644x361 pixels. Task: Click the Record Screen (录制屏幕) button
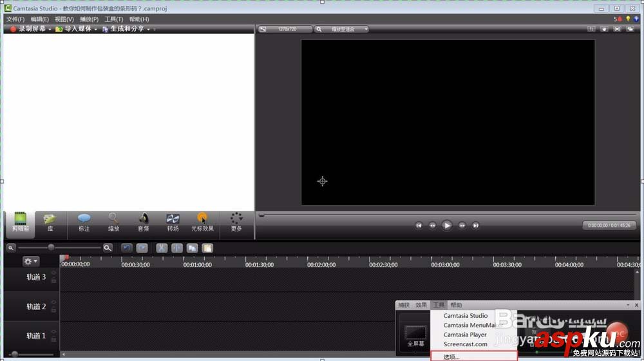(28, 29)
